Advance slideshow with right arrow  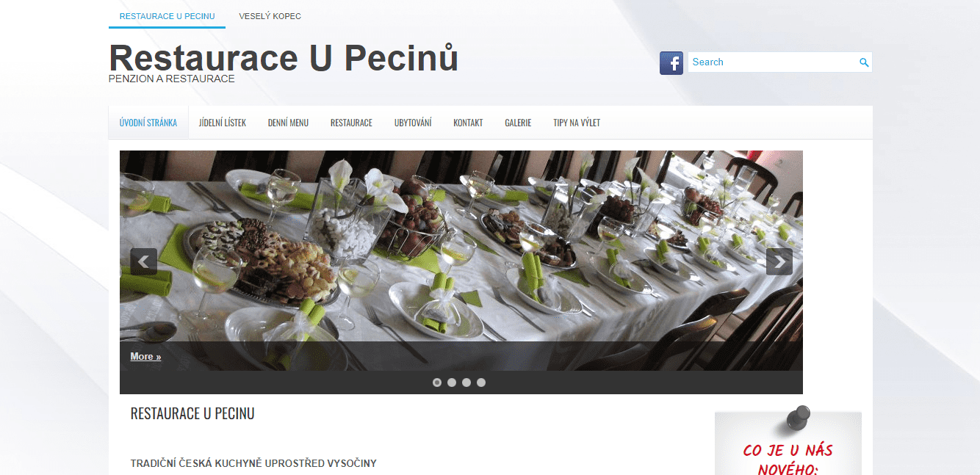[x=779, y=261]
